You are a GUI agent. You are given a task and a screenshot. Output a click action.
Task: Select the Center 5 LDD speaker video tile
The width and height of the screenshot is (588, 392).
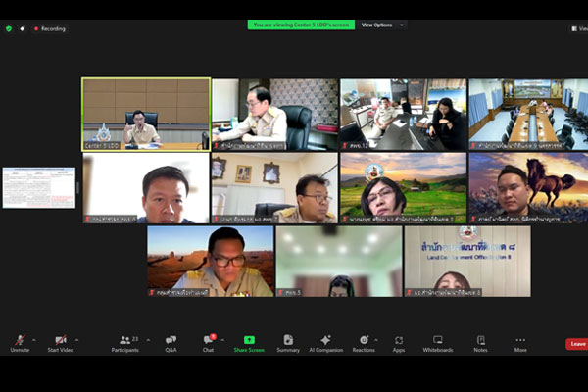145,114
